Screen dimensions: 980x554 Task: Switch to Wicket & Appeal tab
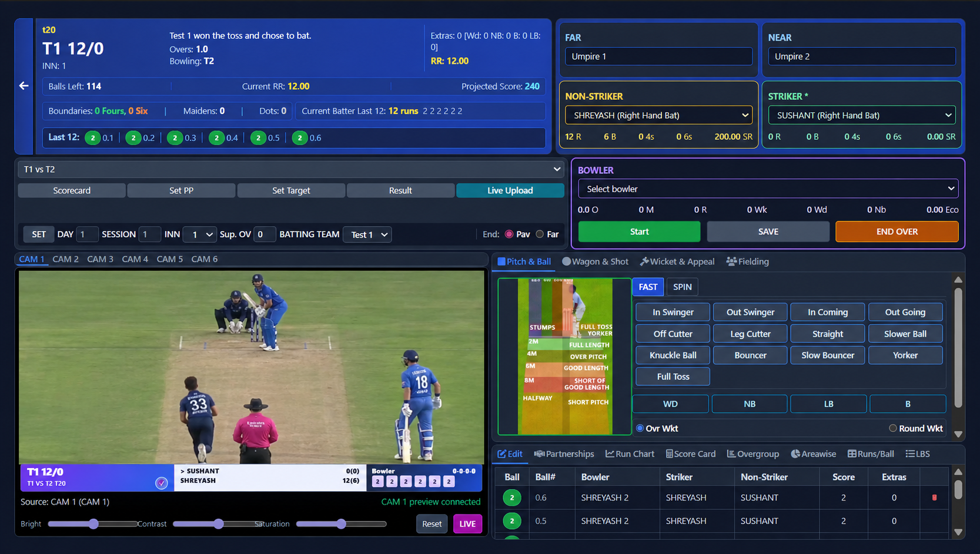677,261
